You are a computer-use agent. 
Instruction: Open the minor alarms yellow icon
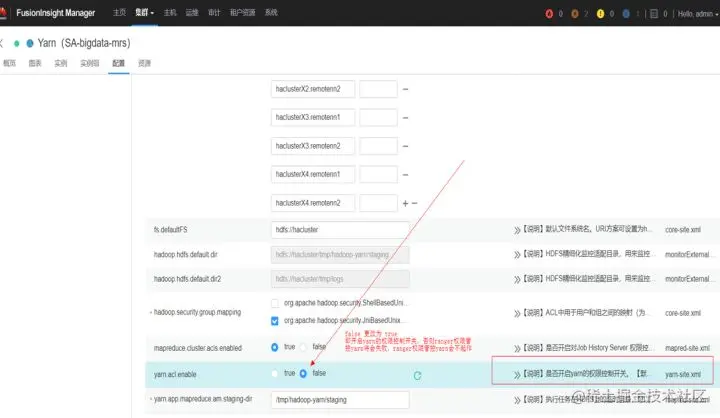pos(600,14)
